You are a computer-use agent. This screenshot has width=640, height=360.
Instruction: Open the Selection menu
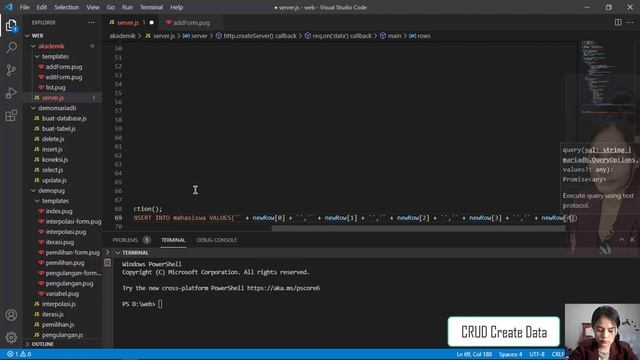[x=67, y=7]
